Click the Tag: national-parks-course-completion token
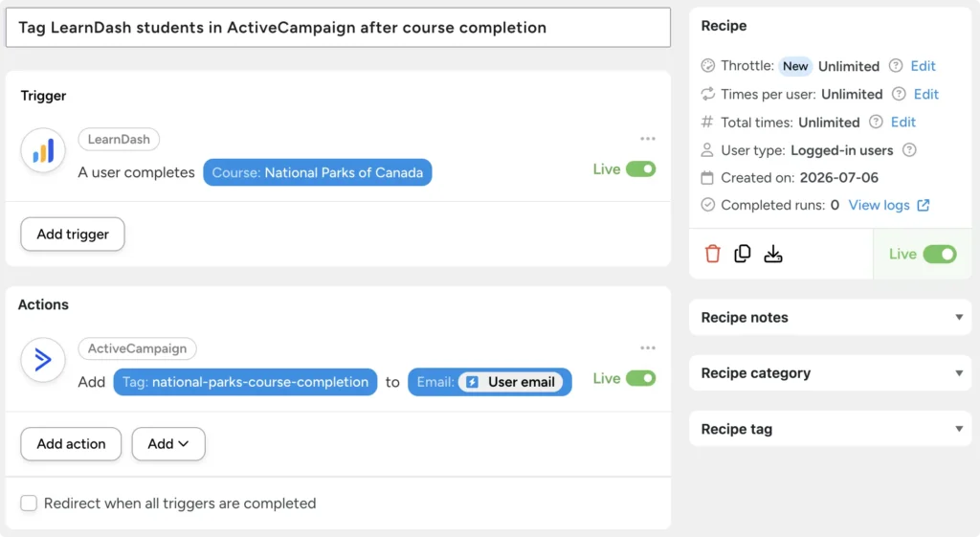The image size is (980, 537). pyautogui.click(x=245, y=382)
